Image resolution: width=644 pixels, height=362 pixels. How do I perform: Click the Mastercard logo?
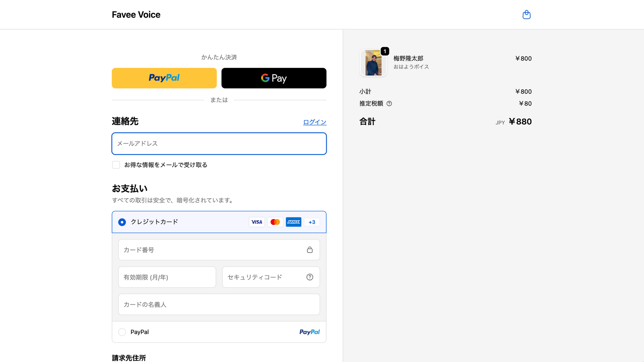pos(275,222)
